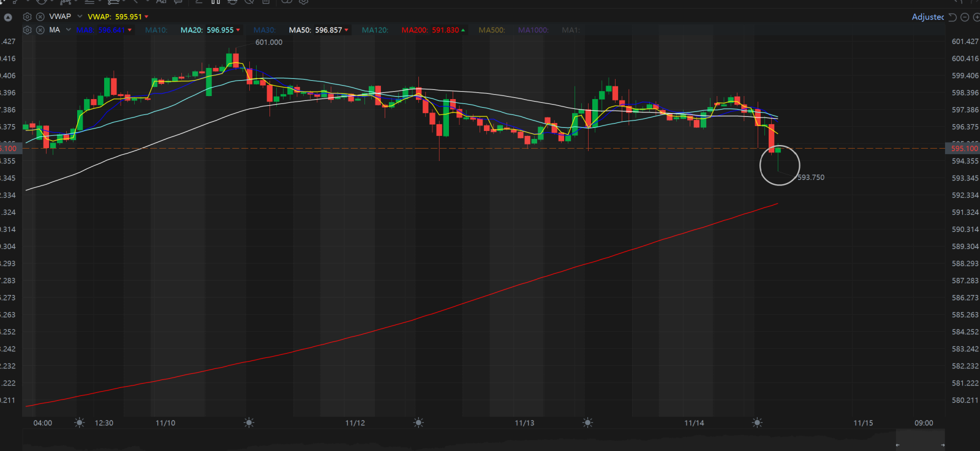Zoom in chart with plus icon
Screen dimensions: 980x451
click(x=976, y=17)
